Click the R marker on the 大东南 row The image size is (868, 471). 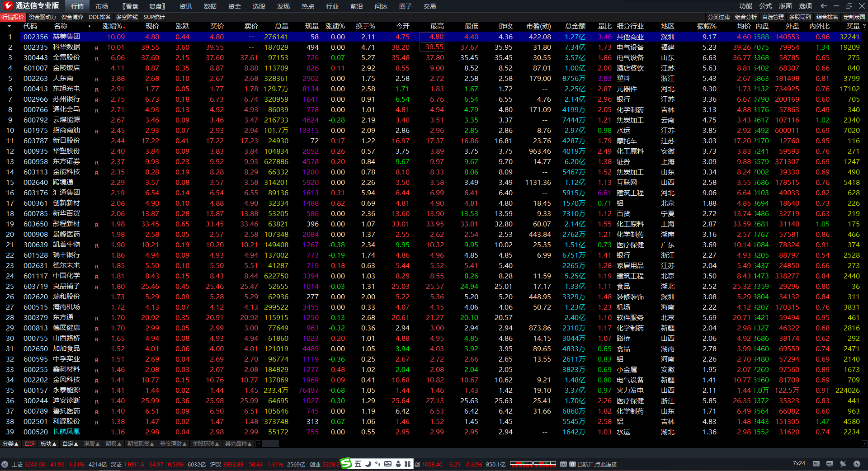(x=97, y=79)
